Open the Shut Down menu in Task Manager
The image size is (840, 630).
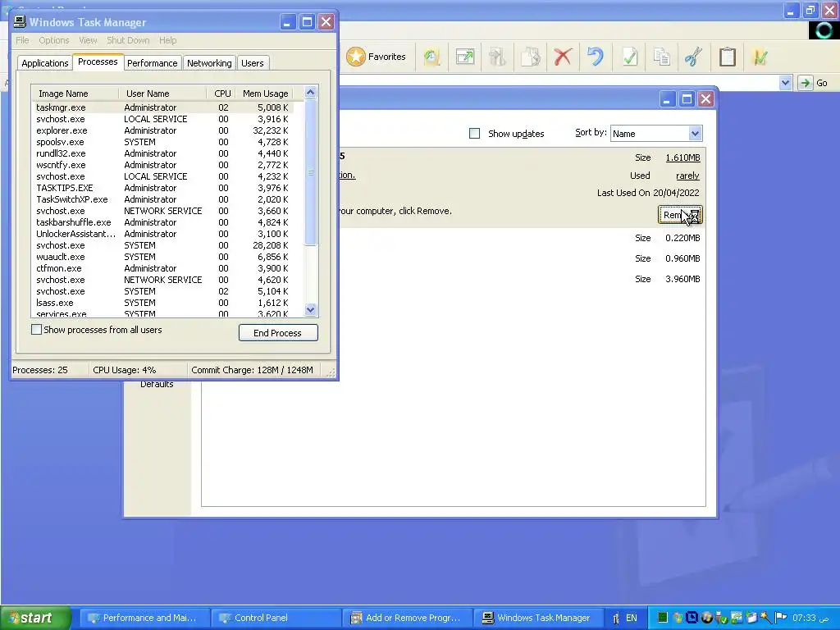coord(128,40)
